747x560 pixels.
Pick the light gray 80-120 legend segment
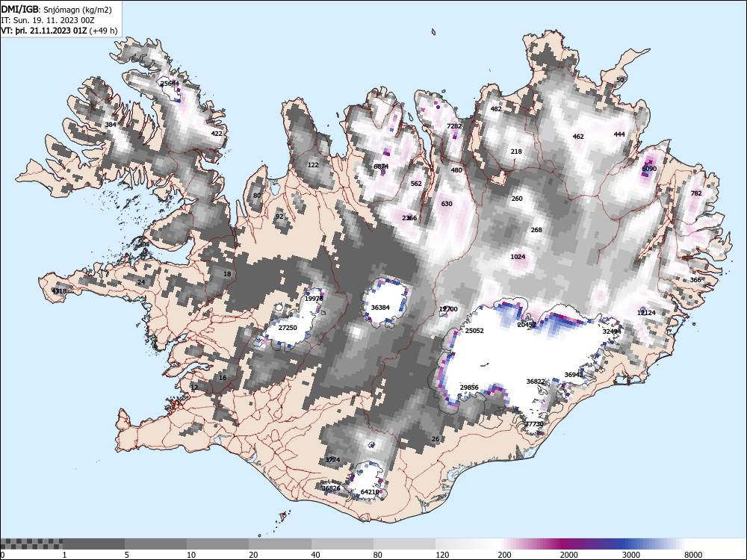[404, 544]
